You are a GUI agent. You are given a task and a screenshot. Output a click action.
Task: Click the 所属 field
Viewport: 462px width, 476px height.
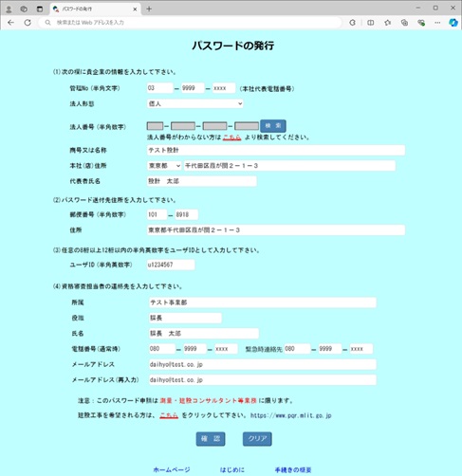click(263, 302)
